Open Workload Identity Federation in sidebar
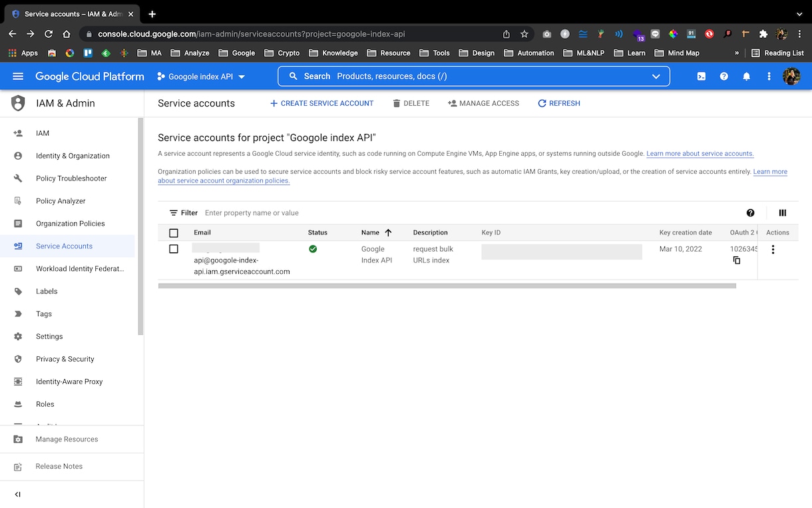 point(67,269)
